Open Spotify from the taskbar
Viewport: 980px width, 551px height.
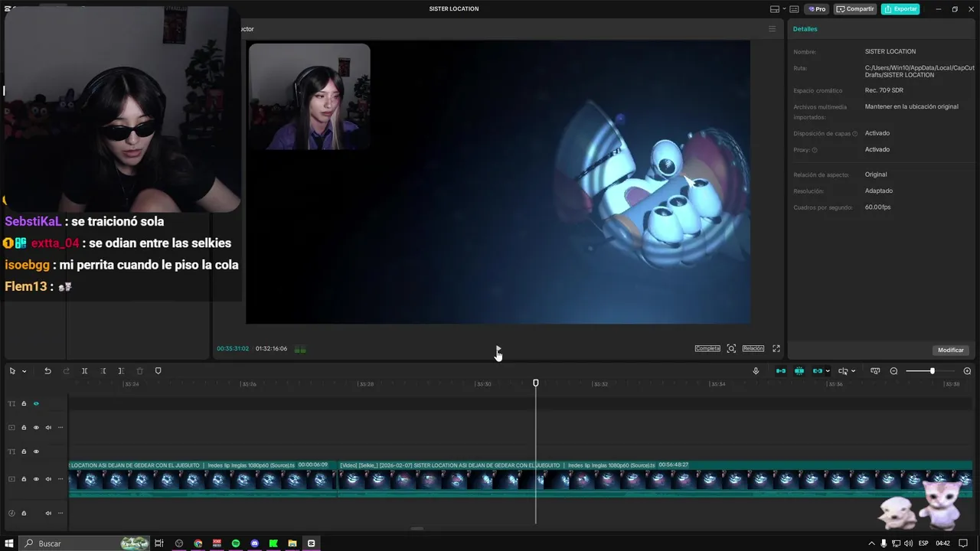coord(236,543)
